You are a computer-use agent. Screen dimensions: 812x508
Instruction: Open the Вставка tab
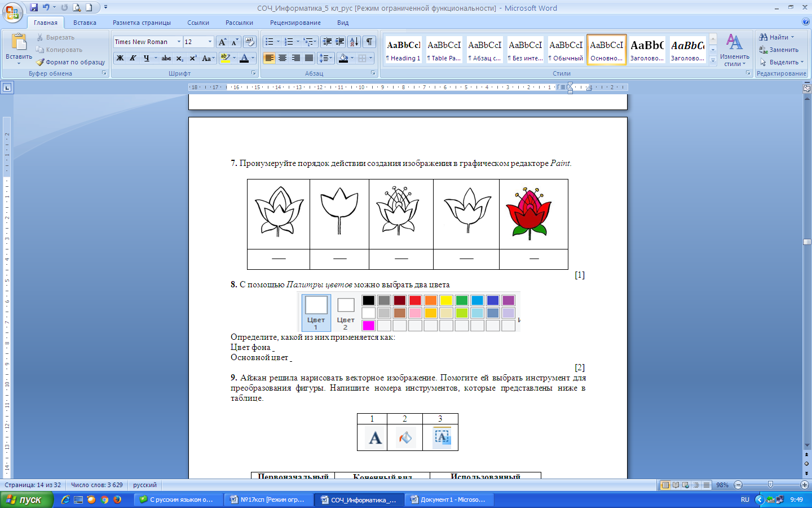[x=85, y=23]
